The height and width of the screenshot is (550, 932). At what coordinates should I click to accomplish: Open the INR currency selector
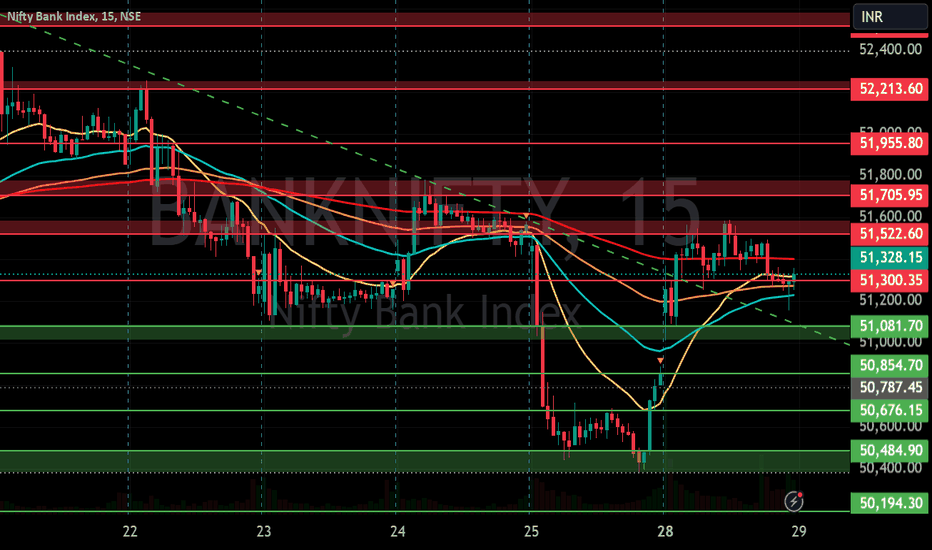889,17
